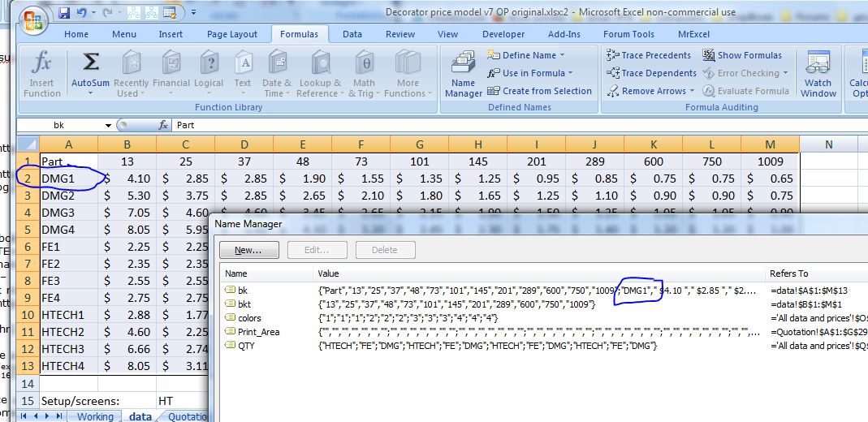Switch to the Working sheet tab
The image size is (868, 422).
[x=95, y=416]
